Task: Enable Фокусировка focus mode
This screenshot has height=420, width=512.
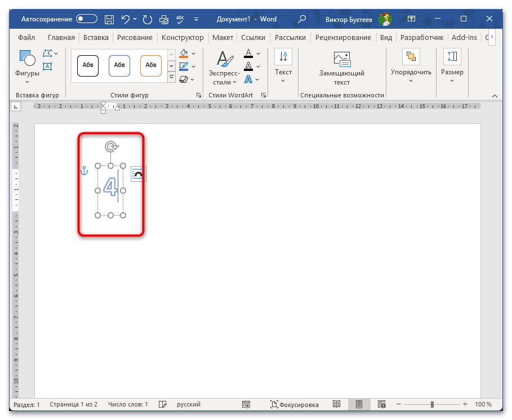Action: (x=295, y=404)
